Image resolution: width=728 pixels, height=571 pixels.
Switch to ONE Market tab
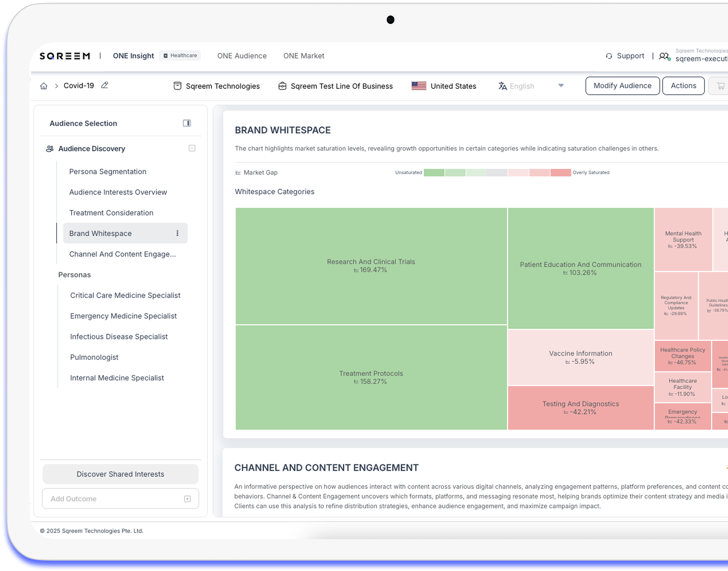[304, 56]
